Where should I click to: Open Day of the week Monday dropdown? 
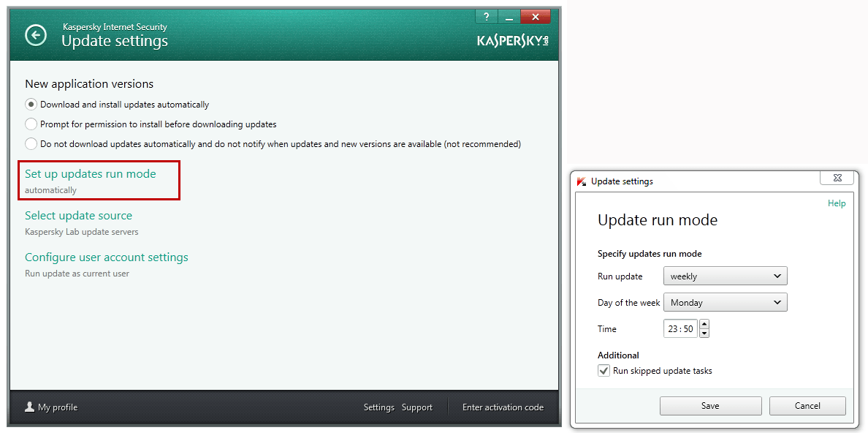click(x=726, y=303)
